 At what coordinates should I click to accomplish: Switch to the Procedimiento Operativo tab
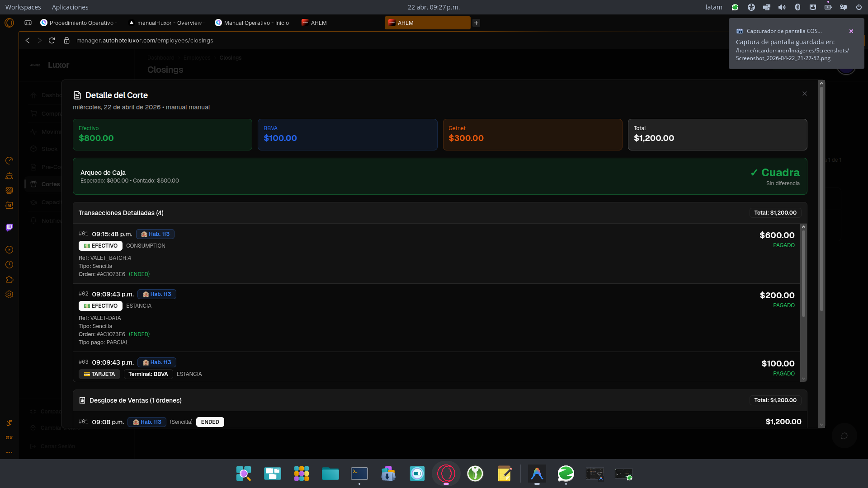pyautogui.click(x=79, y=23)
